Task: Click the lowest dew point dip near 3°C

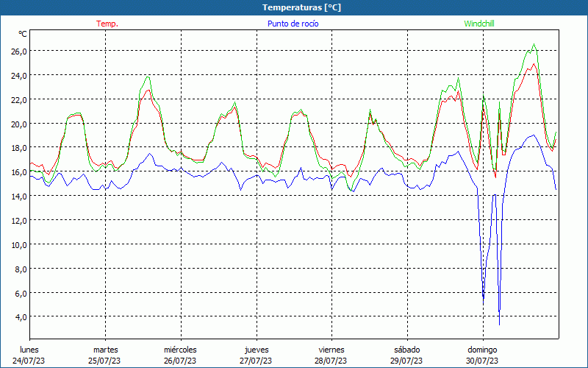Action: (499, 325)
